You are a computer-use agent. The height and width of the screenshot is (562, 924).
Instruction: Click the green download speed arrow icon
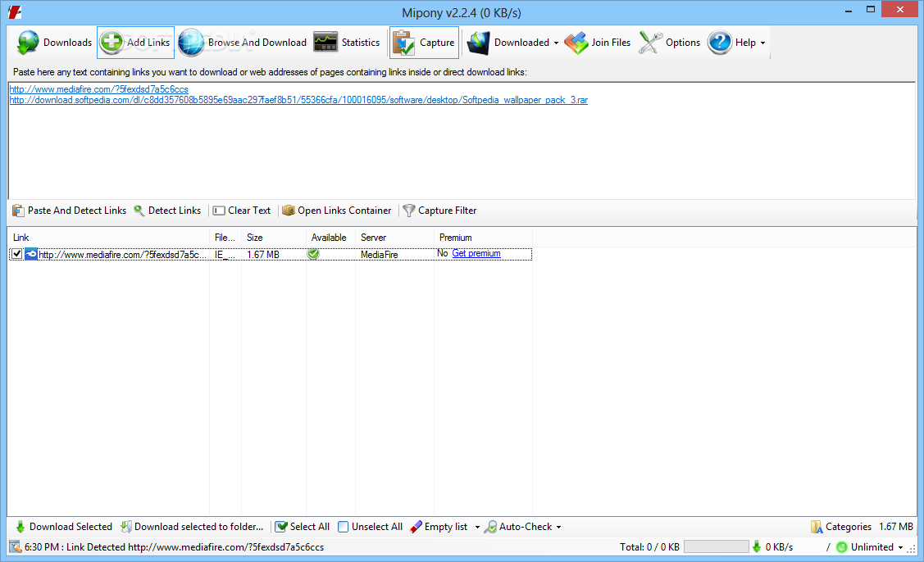pos(757,546)
